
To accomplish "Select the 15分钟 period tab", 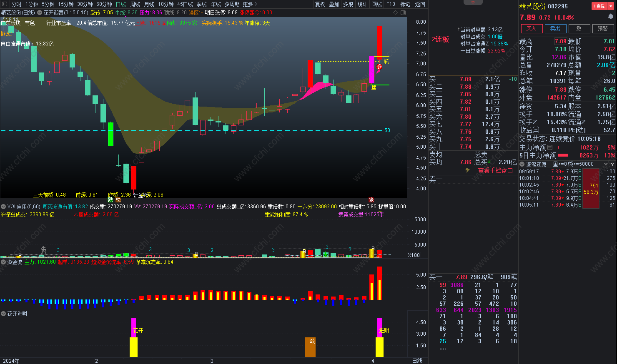I will [x=66, y=4].
